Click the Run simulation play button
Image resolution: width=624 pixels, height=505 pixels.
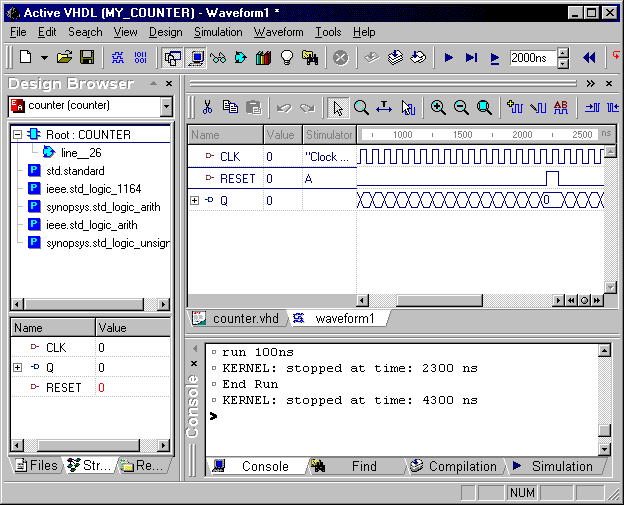[x=449, y=58]
